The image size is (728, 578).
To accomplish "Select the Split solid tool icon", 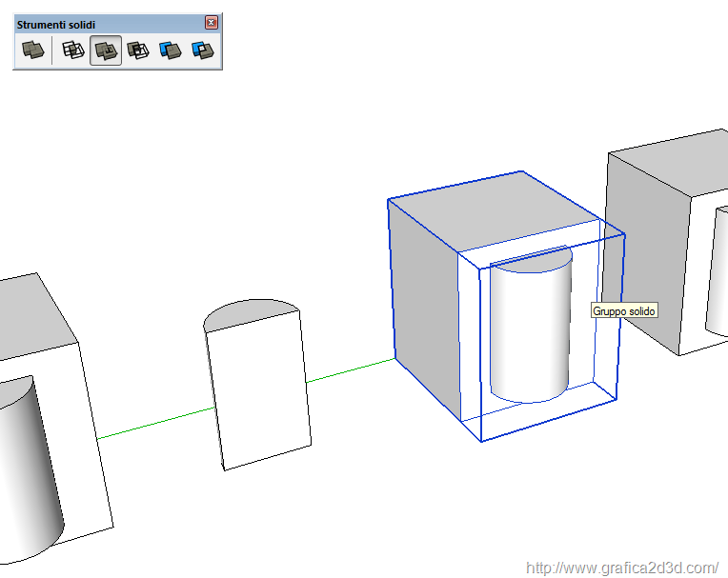I will click(202, 50).
